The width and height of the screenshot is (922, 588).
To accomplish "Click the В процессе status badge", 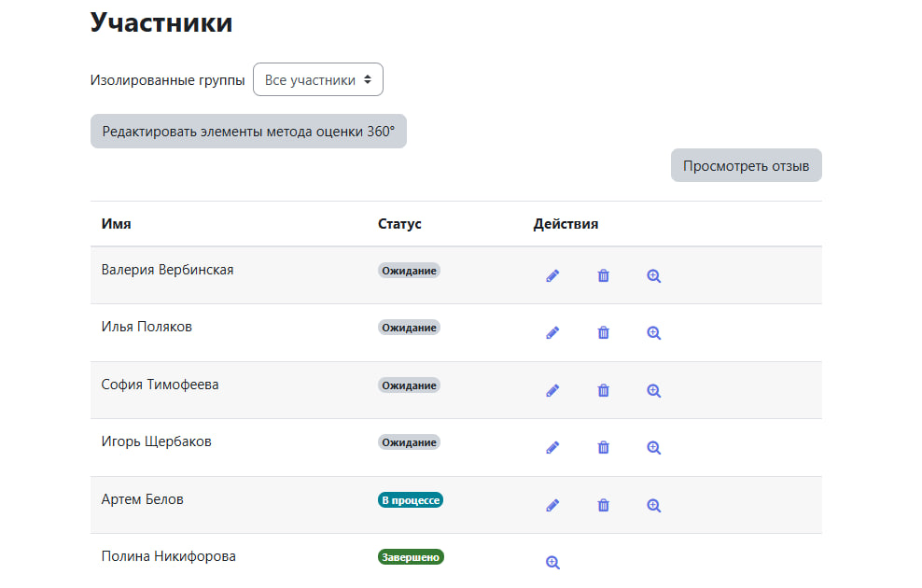I will [x=411, y=500].
